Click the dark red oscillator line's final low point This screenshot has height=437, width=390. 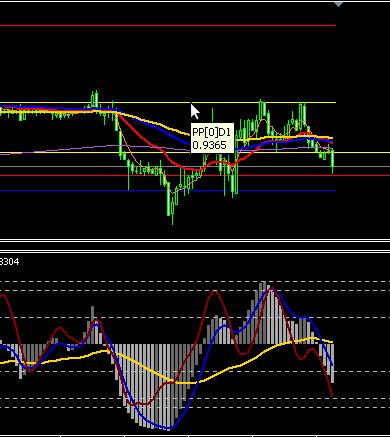(x=332, y=396)
